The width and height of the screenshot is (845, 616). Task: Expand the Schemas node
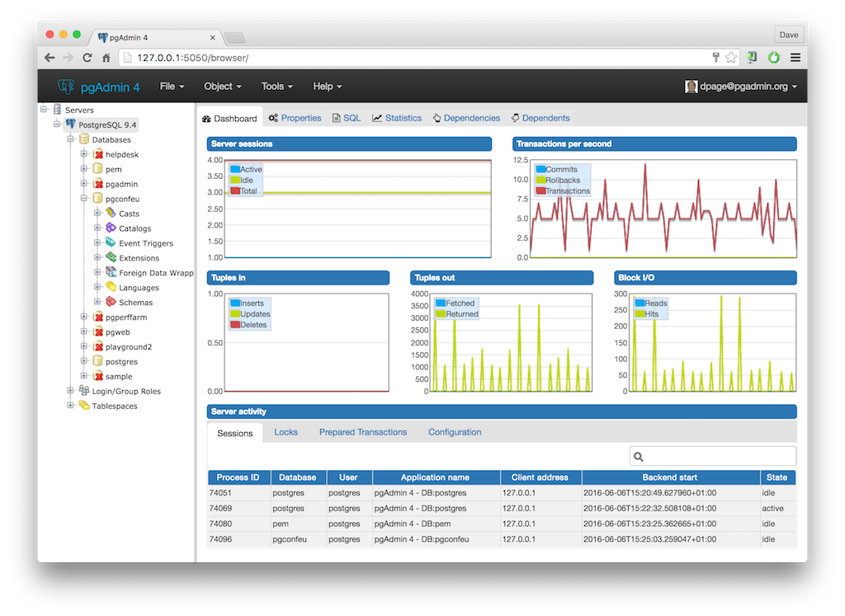[x=97, y=302]
